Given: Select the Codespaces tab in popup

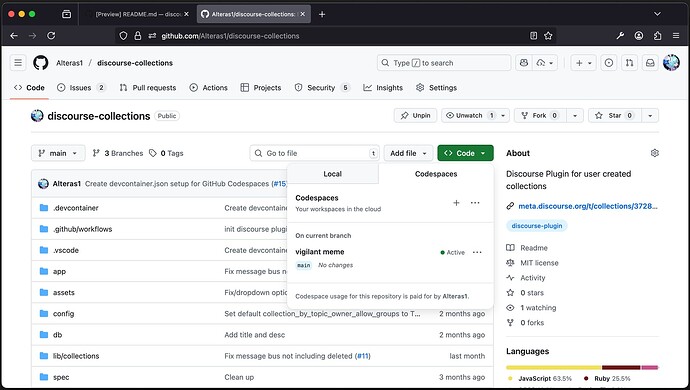Looking at the screenshot, I should [436, 174].
